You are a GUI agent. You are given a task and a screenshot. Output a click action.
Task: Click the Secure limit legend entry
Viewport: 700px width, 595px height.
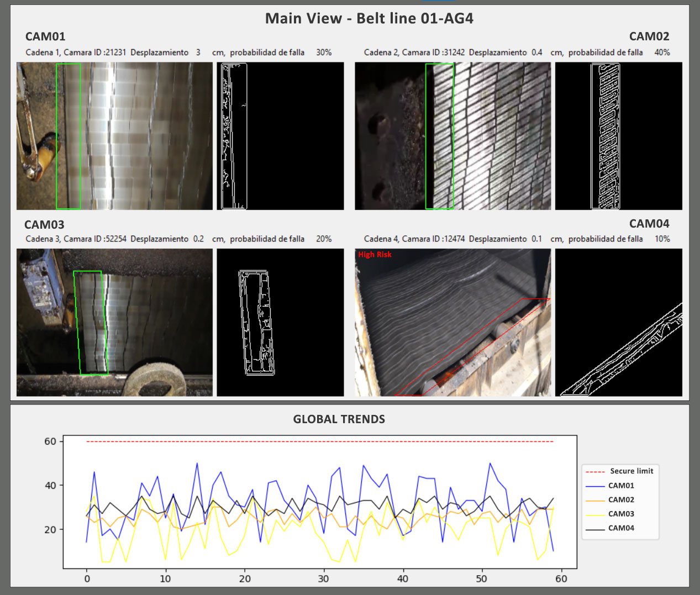[631, 471]
